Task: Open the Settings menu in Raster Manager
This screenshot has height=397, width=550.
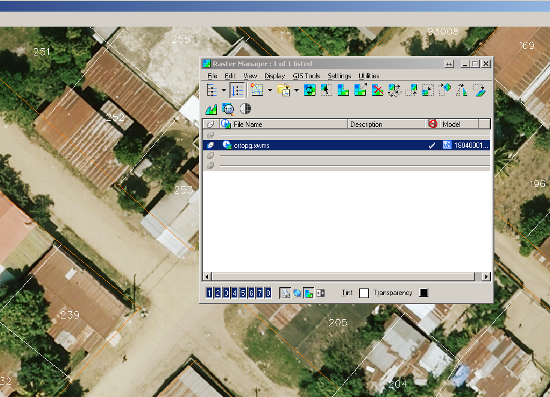Action: (x=339, y=76)
